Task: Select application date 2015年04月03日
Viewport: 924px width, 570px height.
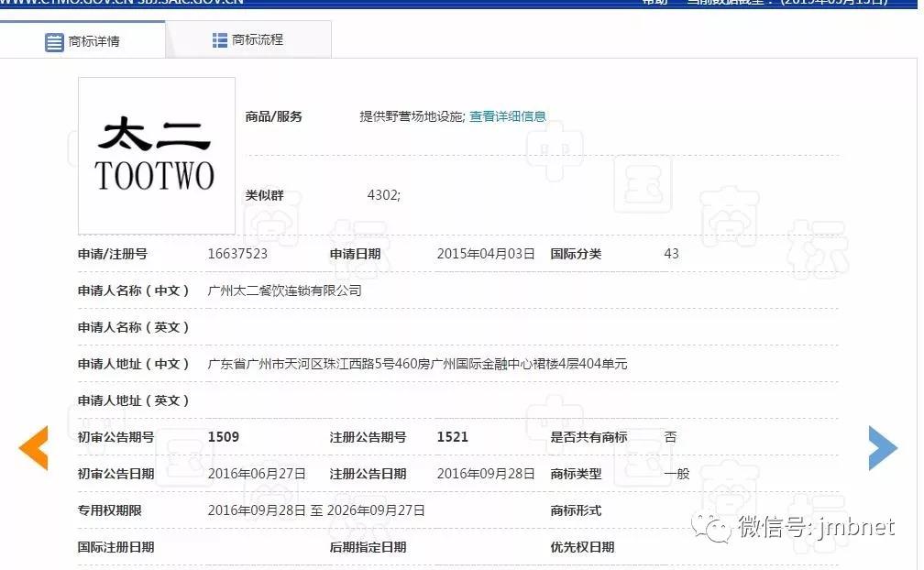Action: (486, 254)
